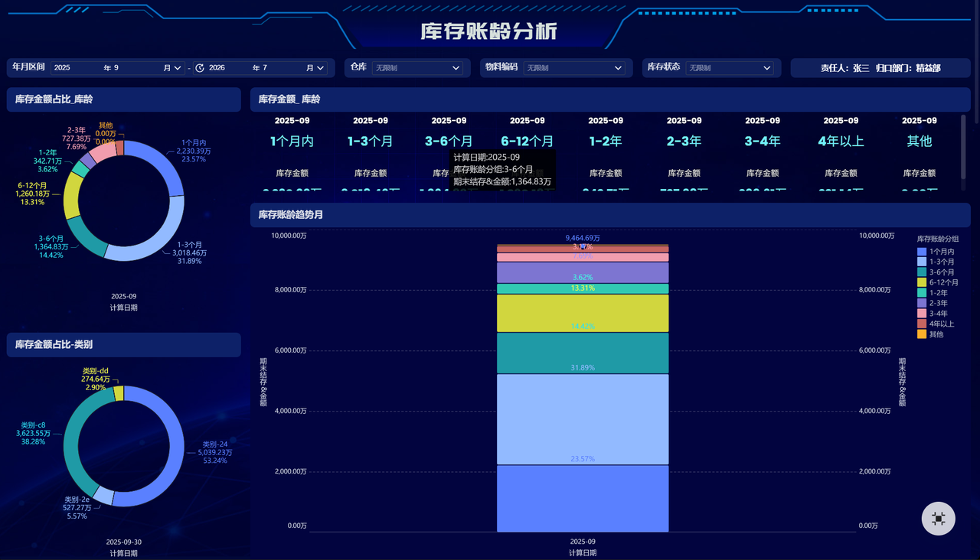Click the 库存账龄趋势月 panel title
Screen dimensions: 980x560
291,215
